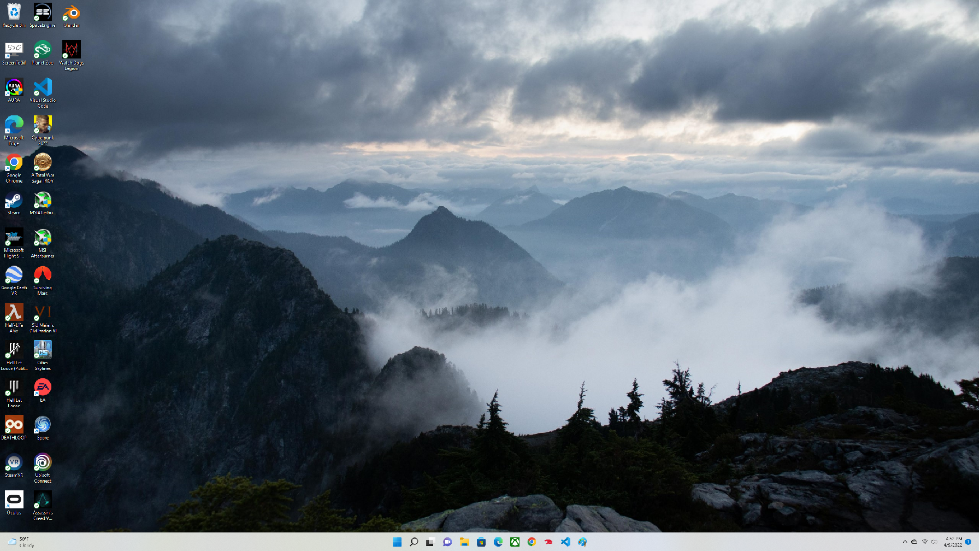
Task: Open the Windows Start menu
Action: pyautogui.click(x=397, y=542)
